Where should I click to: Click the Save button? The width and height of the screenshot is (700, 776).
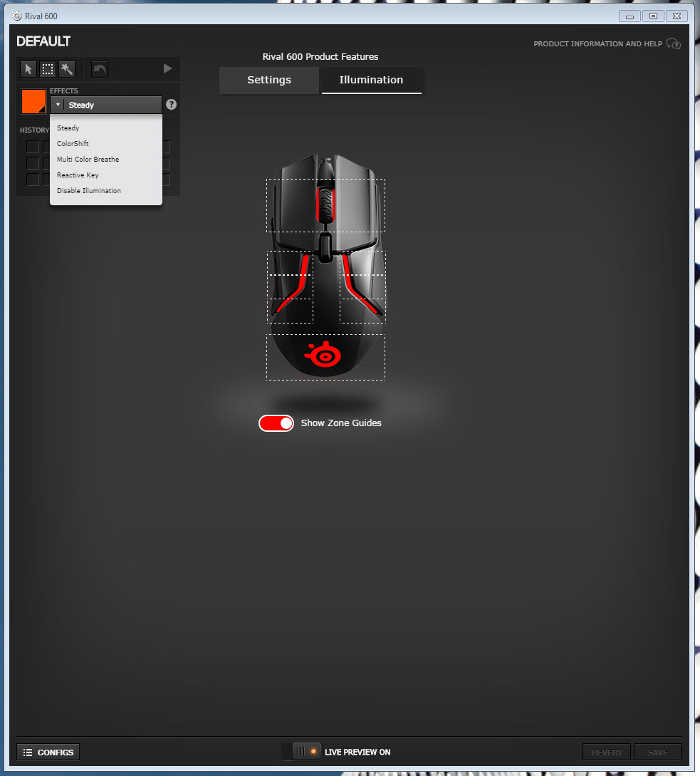(x=657, y=752)
